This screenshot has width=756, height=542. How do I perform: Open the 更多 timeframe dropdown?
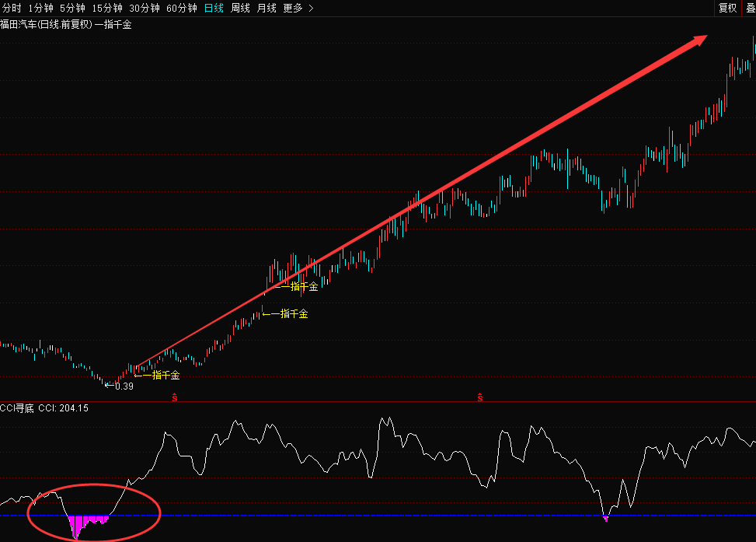293,9
